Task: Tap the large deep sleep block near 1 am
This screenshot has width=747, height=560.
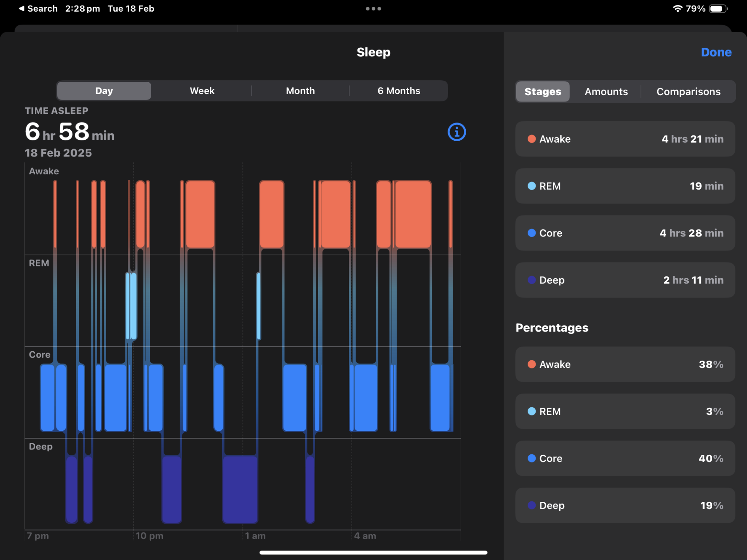Action: [x=240, y=489]
